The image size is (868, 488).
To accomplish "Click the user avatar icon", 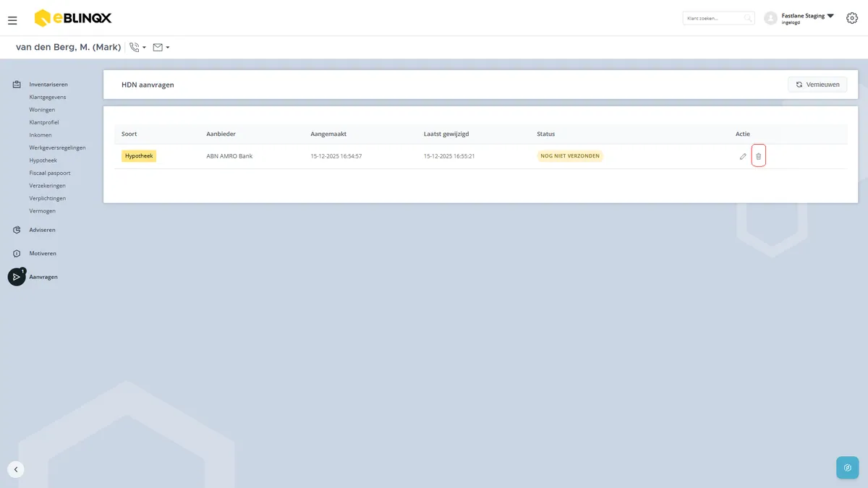I will [770, 18].
